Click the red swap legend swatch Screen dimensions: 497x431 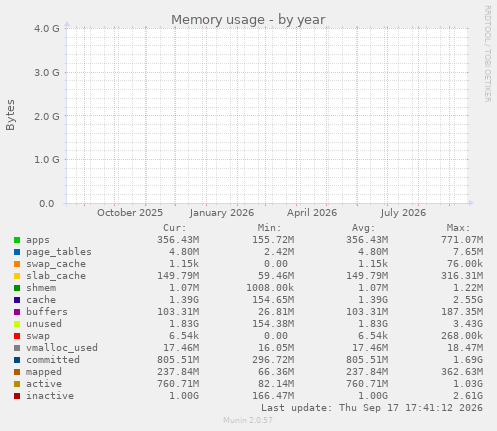(17, 336)
